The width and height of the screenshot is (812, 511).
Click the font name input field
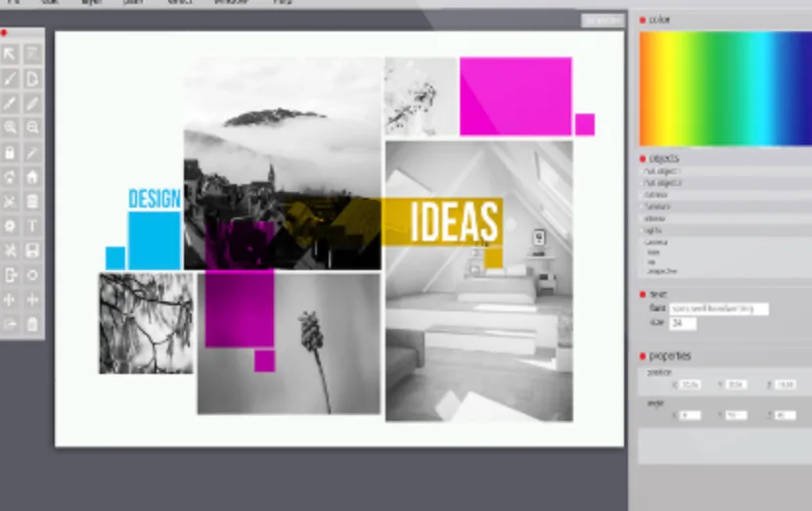(719, 309)
